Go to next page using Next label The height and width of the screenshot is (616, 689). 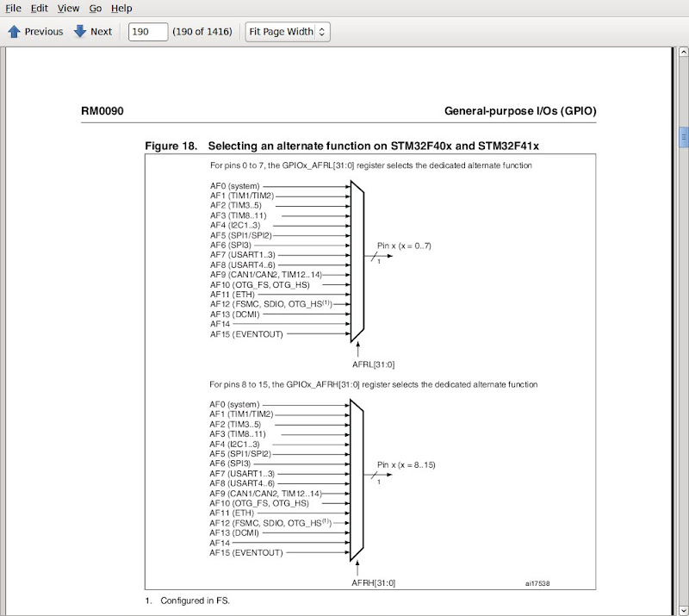tap(101, 32)
